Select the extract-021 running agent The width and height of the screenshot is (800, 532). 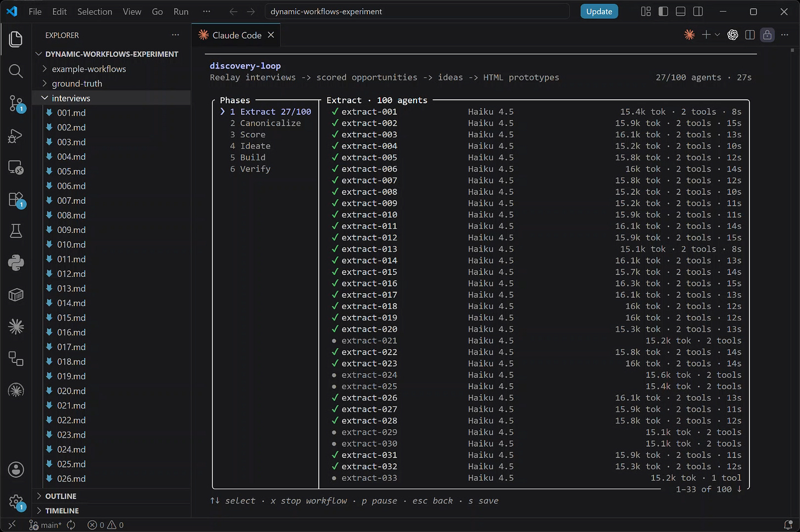(536, 340)
